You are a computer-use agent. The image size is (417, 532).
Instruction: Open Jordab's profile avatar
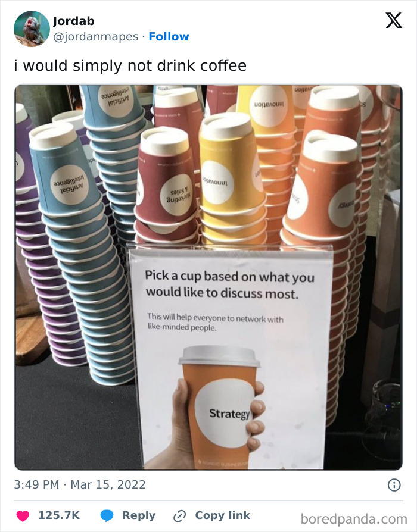(32, 29)
